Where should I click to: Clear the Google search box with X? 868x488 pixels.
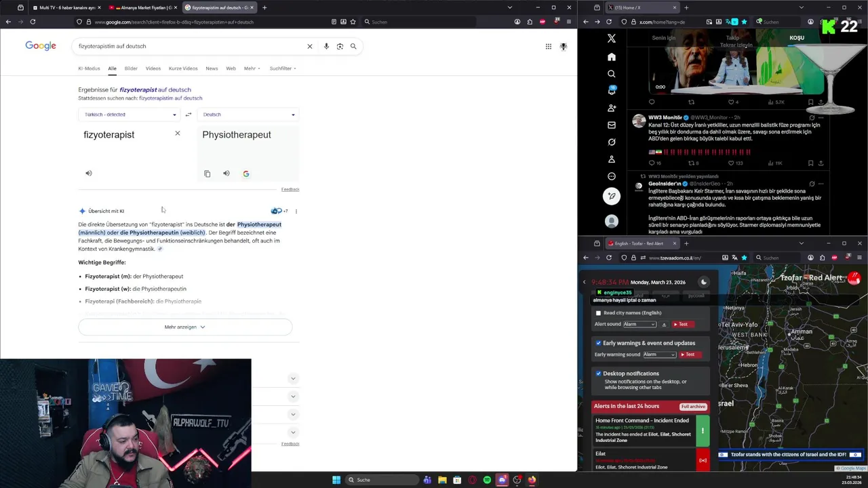(x=310, y=46)
